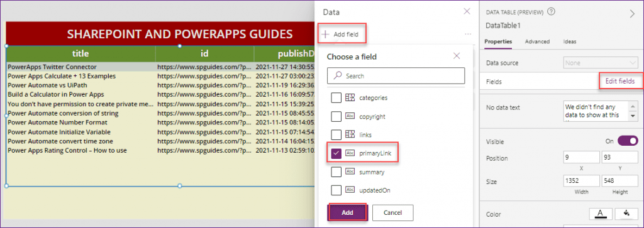Open the Data pane ellipsis menu
The image size is (644, 228).
(468, 35)
